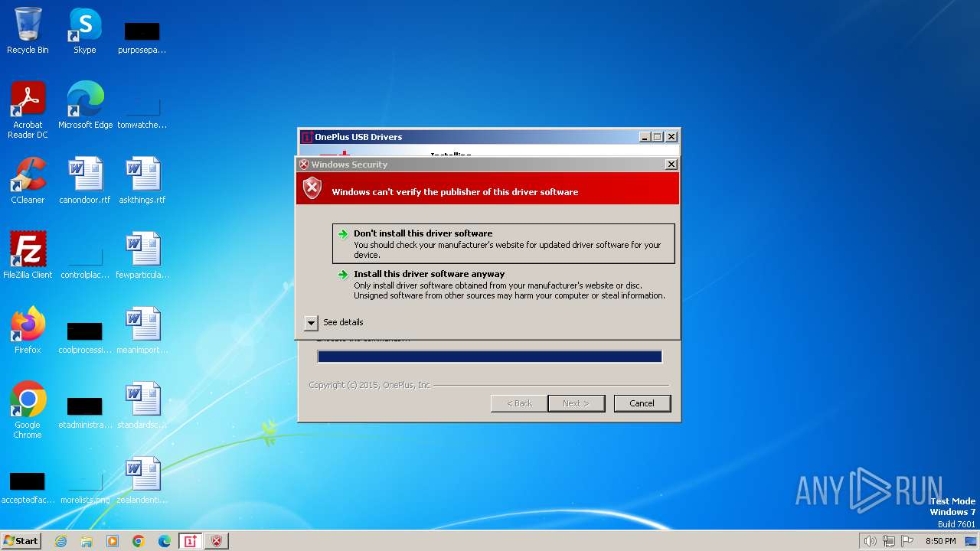Launch Skype from the desktop
The width and height of the screenshot is (980, 551).
click(85, 31)
